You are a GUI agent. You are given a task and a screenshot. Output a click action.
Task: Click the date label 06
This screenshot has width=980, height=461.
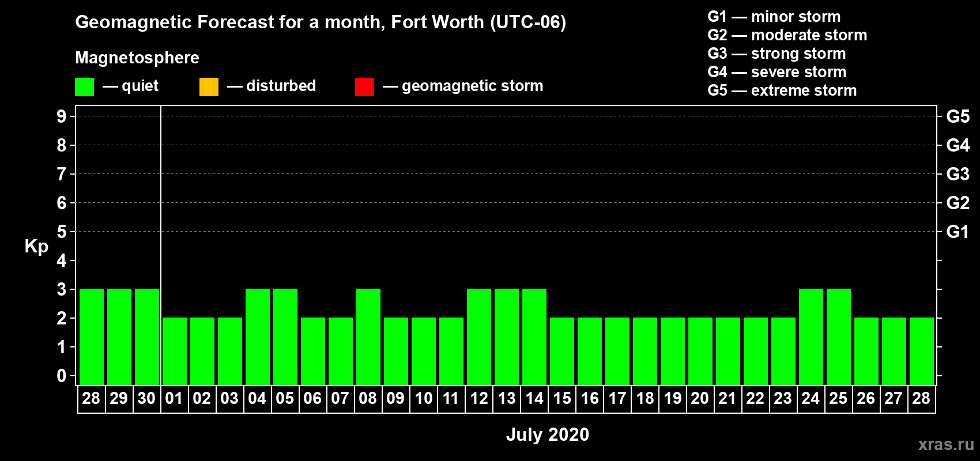tap(312, 399)
